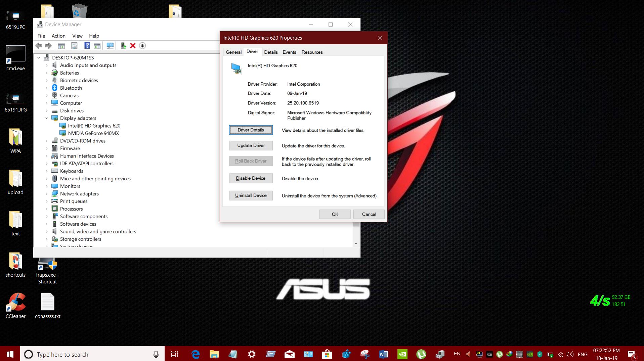The width and height of the screenshot is (644, 361).
Task: Open Word from the taskbar
Action: pos(383,354)
